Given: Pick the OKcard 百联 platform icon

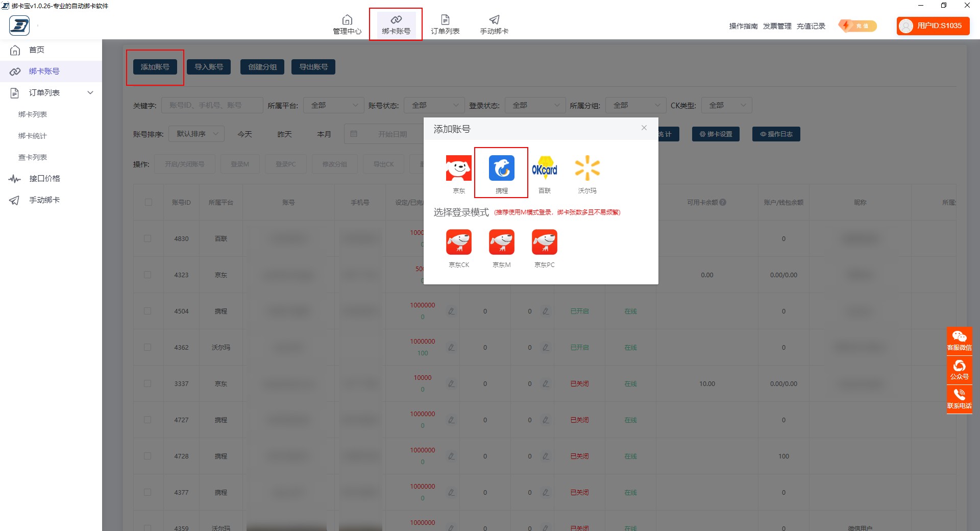Looking at the screenshot, I should coord(544,168).
